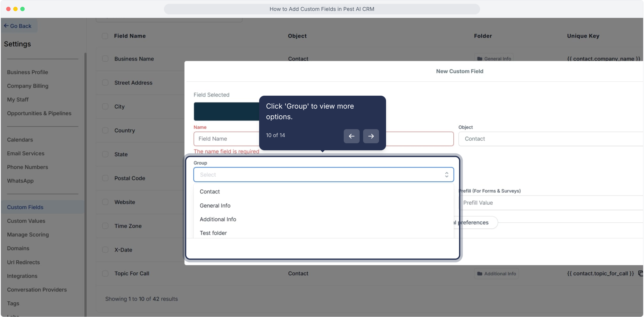This screenshot has width=644, height=317.
Task: Open Manage Scoring settings
Action: tap(28, 235)
